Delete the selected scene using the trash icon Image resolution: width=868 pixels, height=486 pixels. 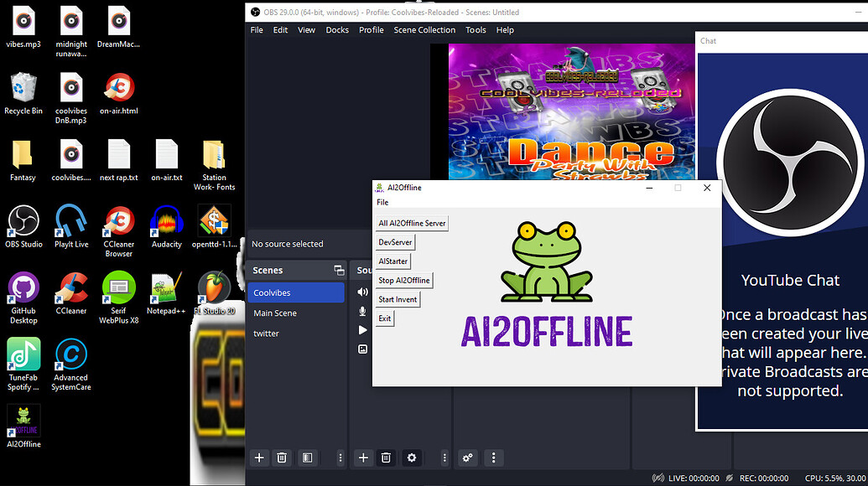282,458
